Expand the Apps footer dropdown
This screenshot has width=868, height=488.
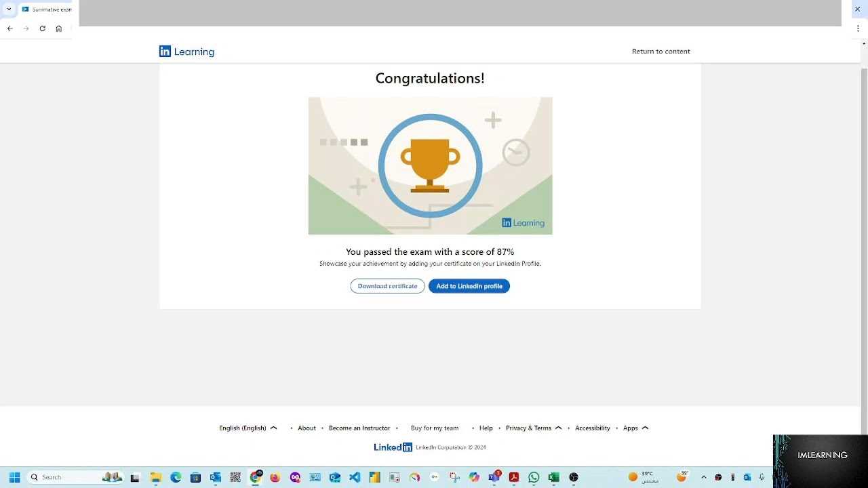(636, 428)
